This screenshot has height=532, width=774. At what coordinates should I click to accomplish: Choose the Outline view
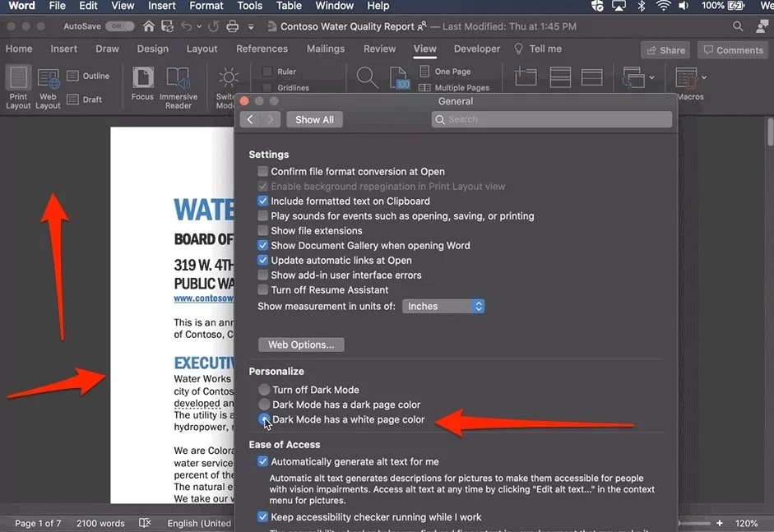(x=88, y=76)
